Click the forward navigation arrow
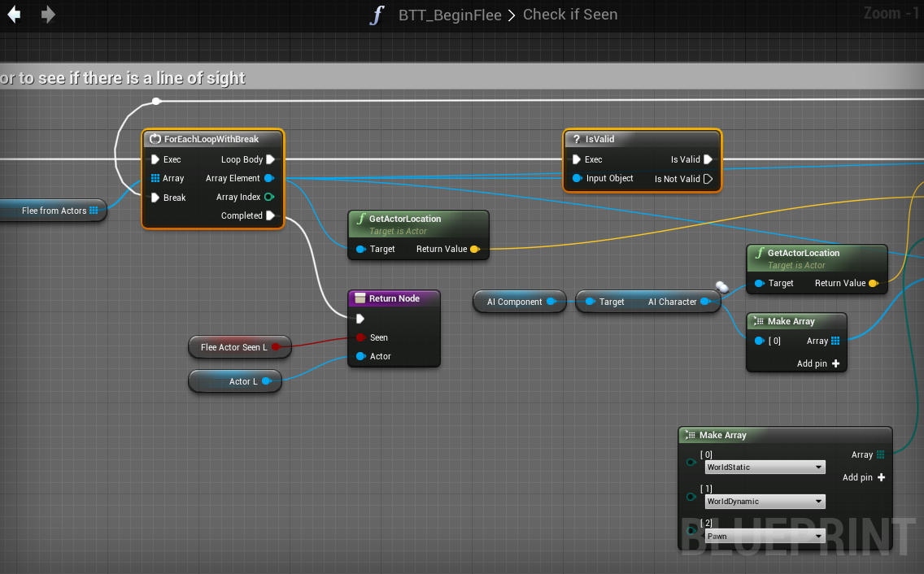 pos(48,15)
